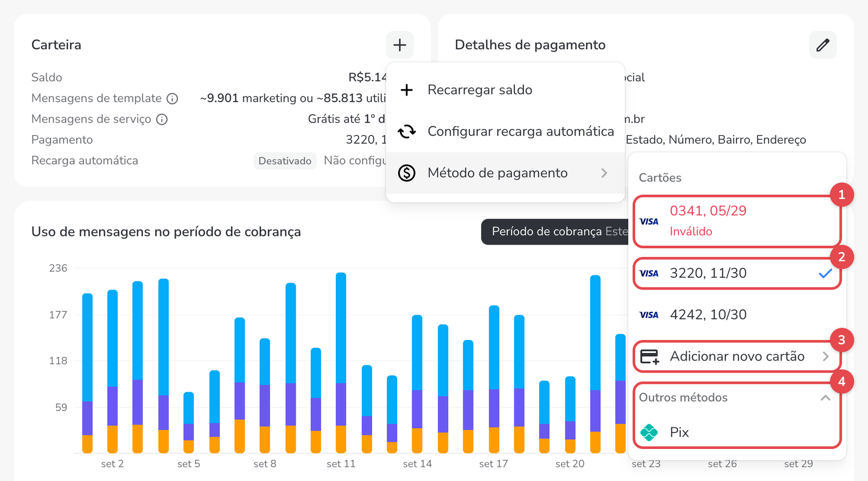This screenshot has height=481, width=868.
Task: Click the plus button in Carteira card
Action: (x=400, y=44)
